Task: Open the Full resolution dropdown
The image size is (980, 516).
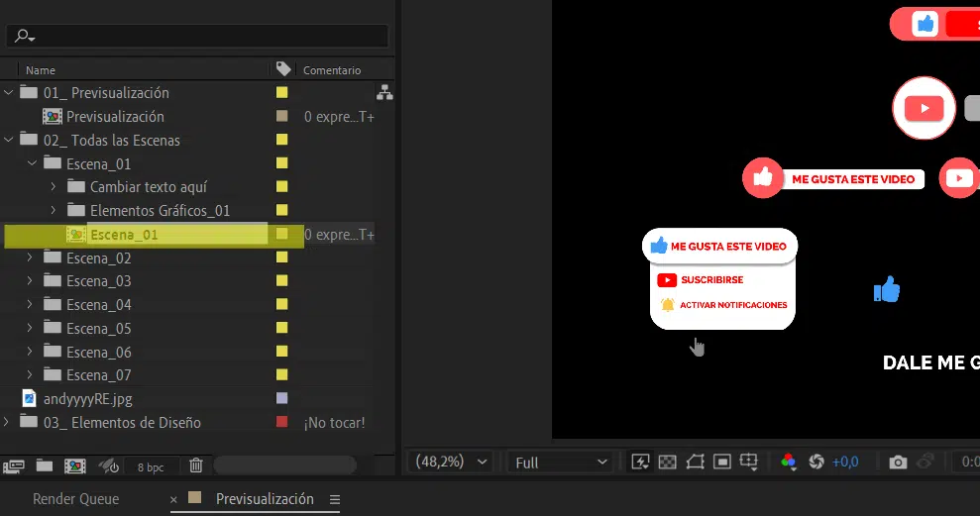Action: coord(561,463)
